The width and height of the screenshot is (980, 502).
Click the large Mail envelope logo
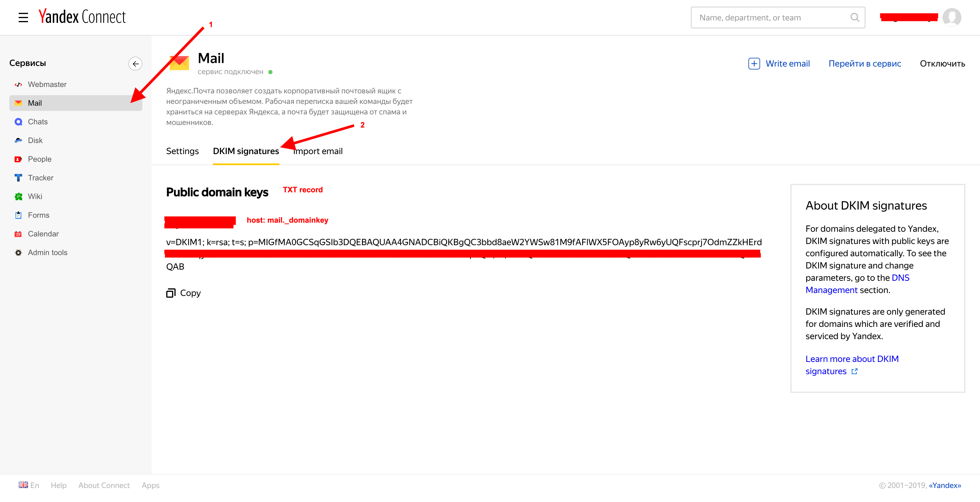(179, 62)
